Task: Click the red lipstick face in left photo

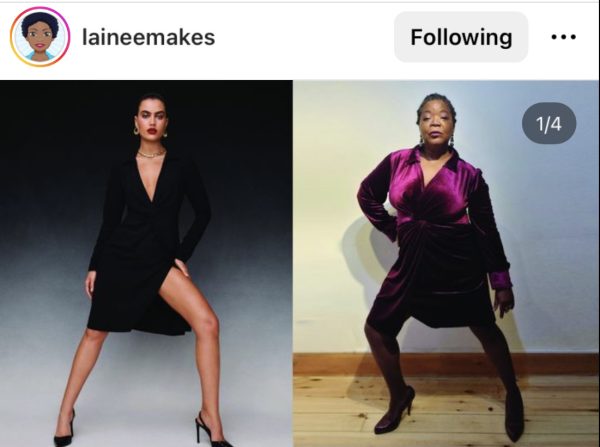Action: tap(152, 118)
